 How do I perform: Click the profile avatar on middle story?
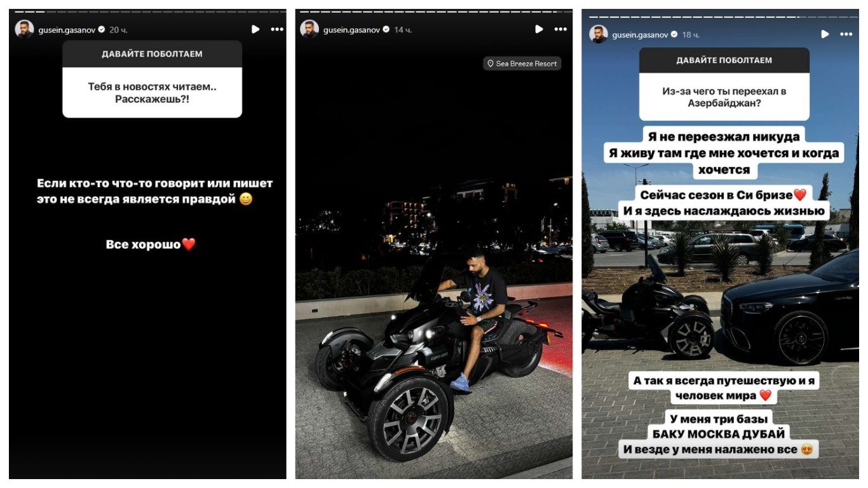pyautogui.click(x=309, y=29)
